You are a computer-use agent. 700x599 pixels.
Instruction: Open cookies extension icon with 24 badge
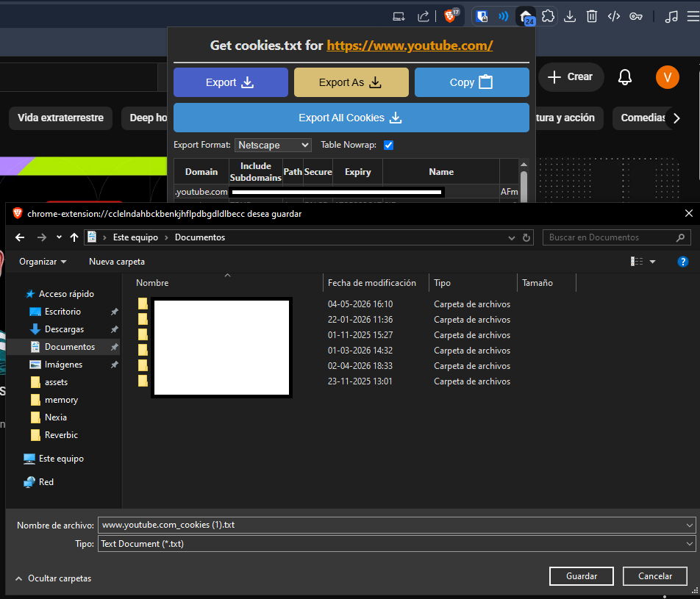(526, 17)
